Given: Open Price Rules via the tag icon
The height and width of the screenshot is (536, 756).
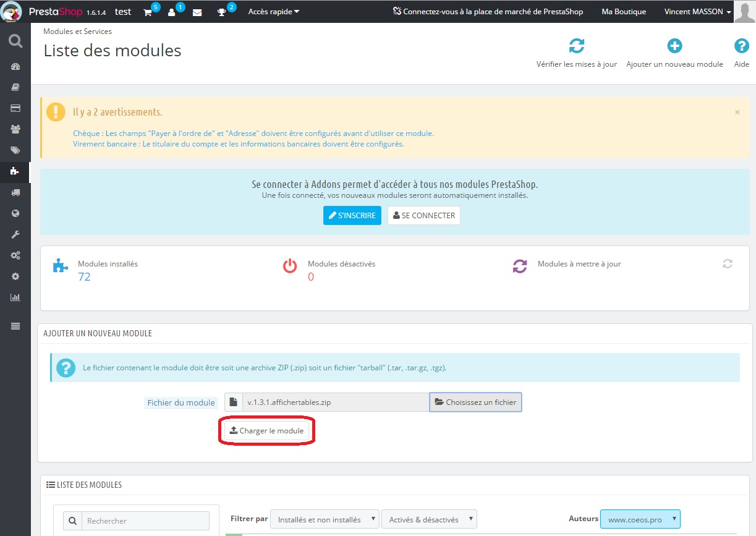Looking at the screenshot, I should coord(15,150).
